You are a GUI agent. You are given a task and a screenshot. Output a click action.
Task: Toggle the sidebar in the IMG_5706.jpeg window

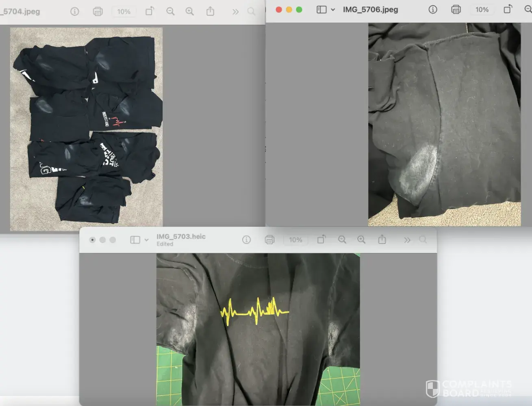[321, 9]
